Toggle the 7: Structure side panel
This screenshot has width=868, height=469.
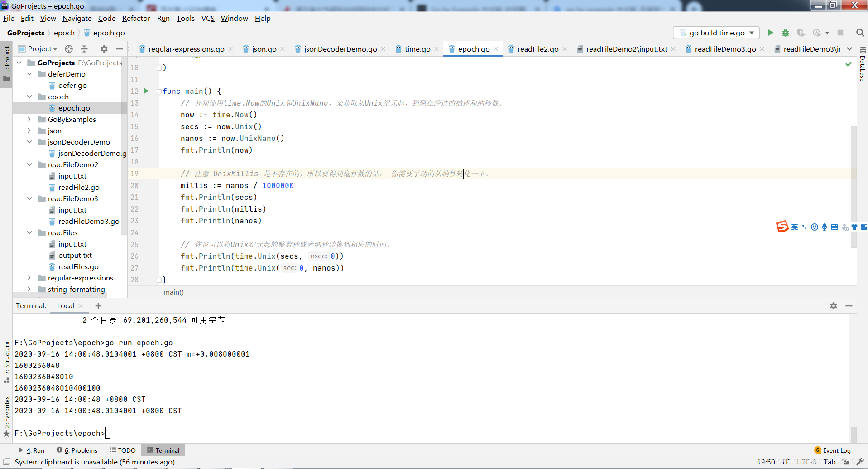(x=6, y=363)
